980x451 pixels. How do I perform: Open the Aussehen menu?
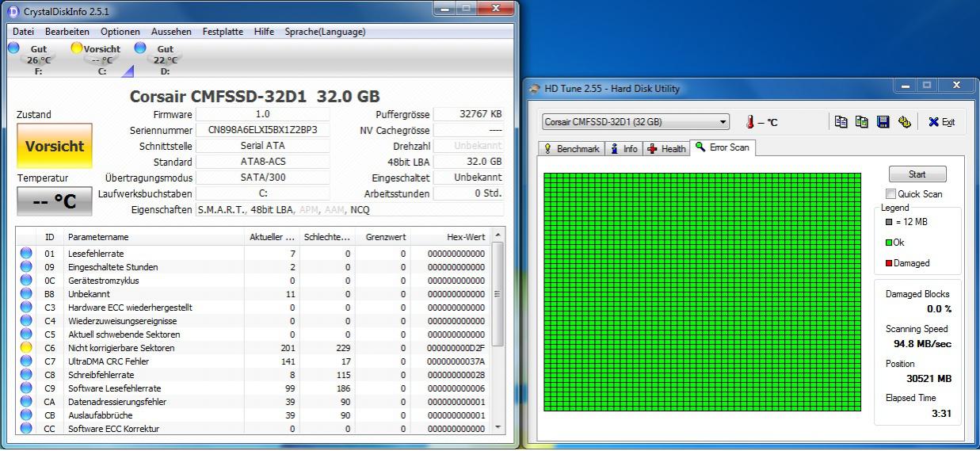point(171,32)
